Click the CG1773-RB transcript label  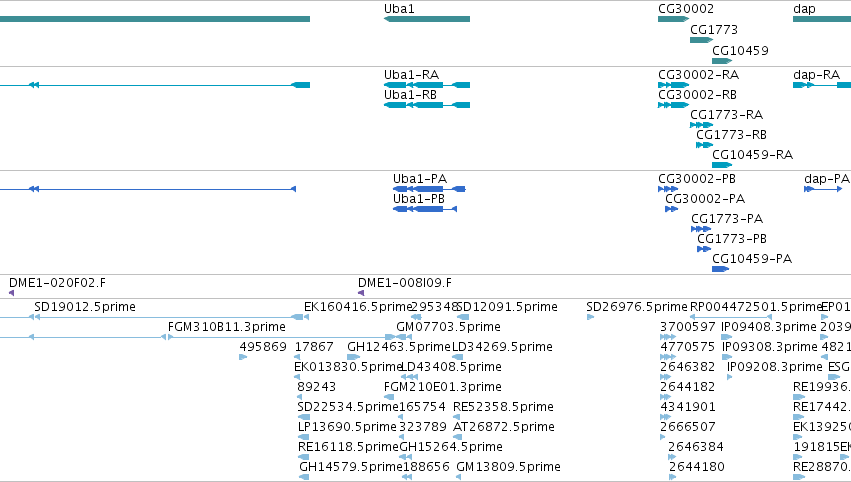click(732, 135)
